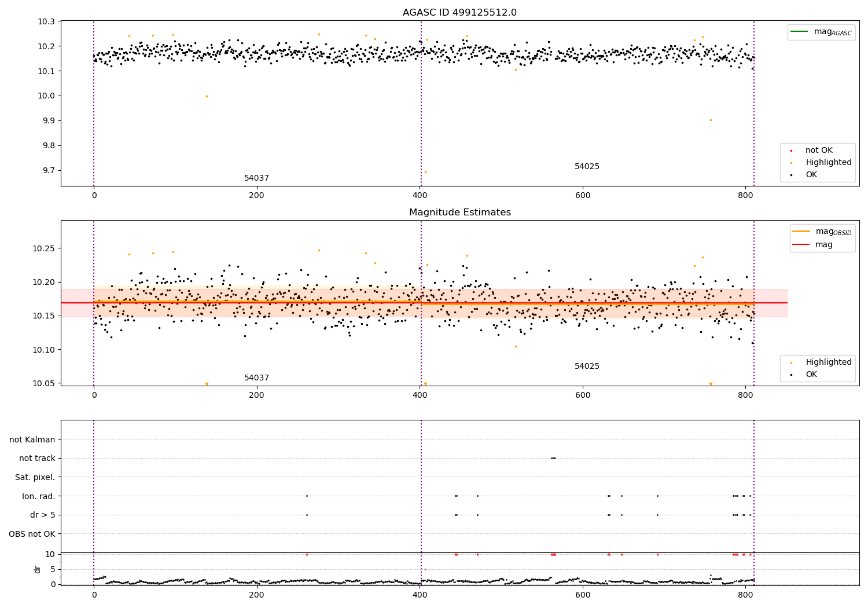The width and height of the screenshot is (868, 608).
Task: Click the 'Sat. pixel.' axis label
Action: pyautogui.click(x=35, y=477)
